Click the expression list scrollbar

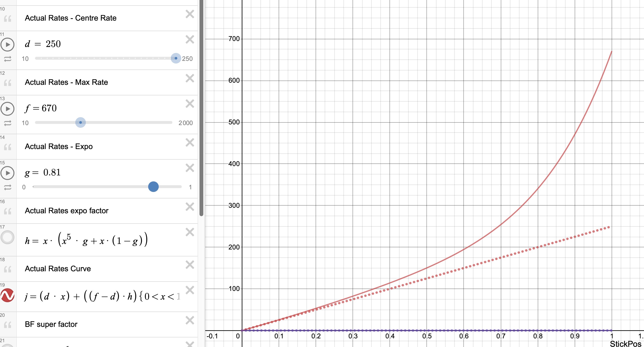coord(201,107)
